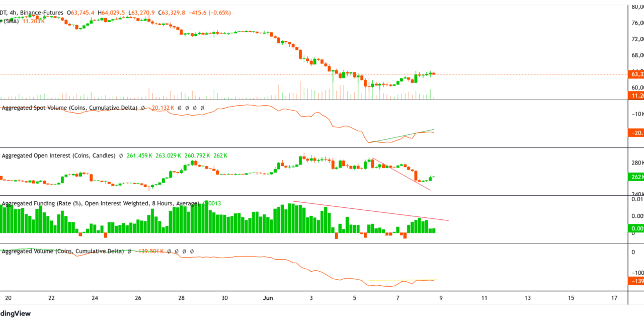Select the Aggregated Funding indicator legend
This screenshot has height=322, width=644.
(100, 203)
